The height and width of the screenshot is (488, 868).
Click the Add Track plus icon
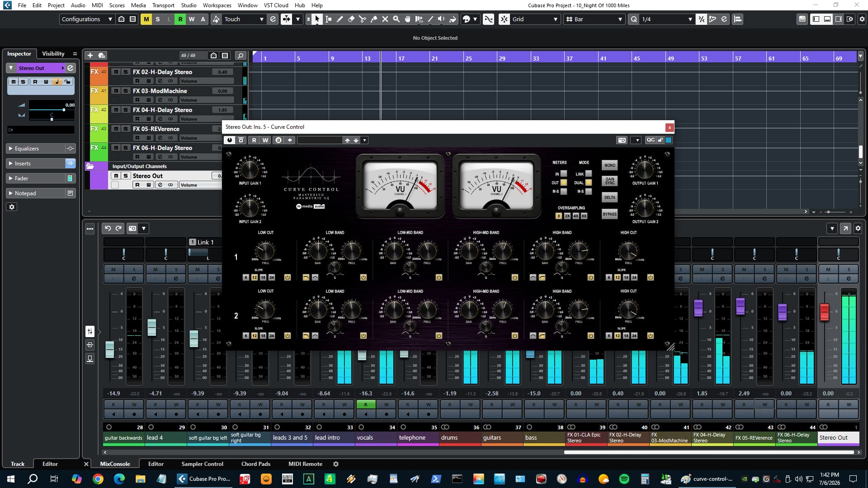90,55
